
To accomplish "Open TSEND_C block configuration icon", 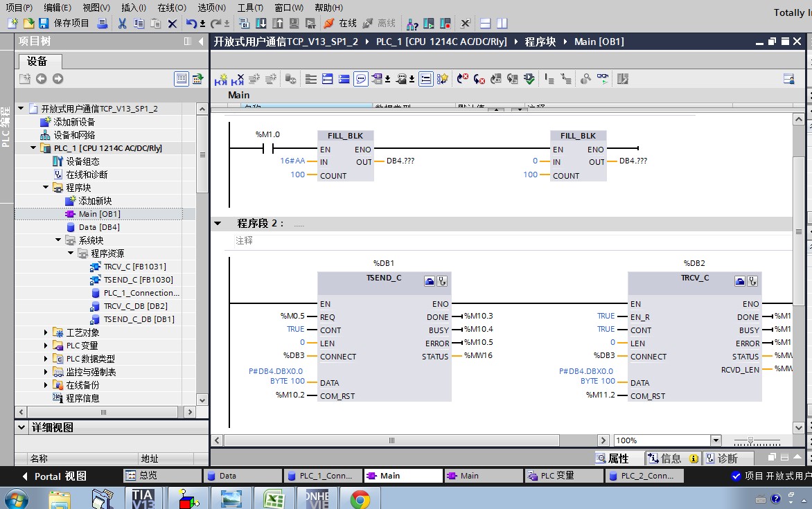I will [x=430, y=281].
